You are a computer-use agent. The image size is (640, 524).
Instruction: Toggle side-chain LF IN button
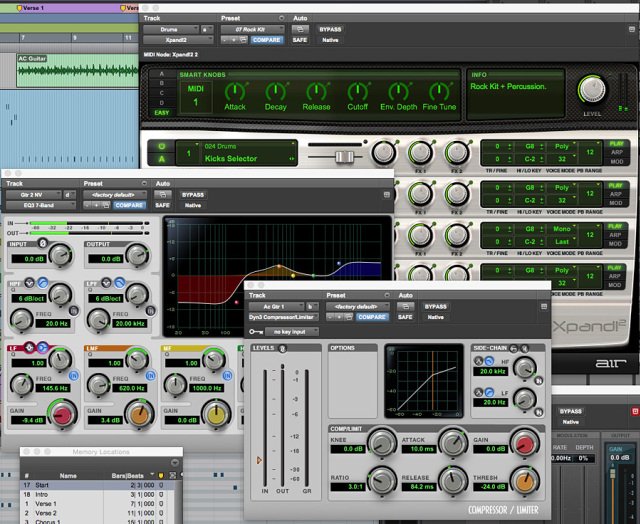(539, 412)
